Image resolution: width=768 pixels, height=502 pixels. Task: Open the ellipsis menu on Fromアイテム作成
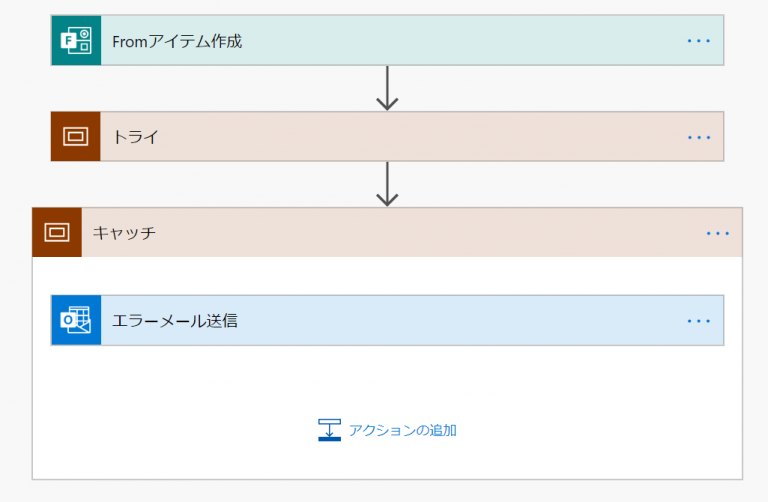(x=698, y=41)
